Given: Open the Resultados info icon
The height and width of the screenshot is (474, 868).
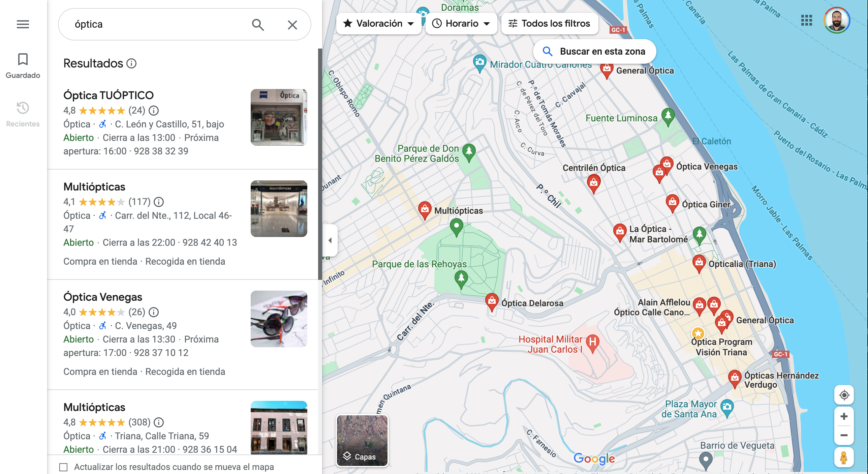Looking at the screenshot, I should pos(131,63).
